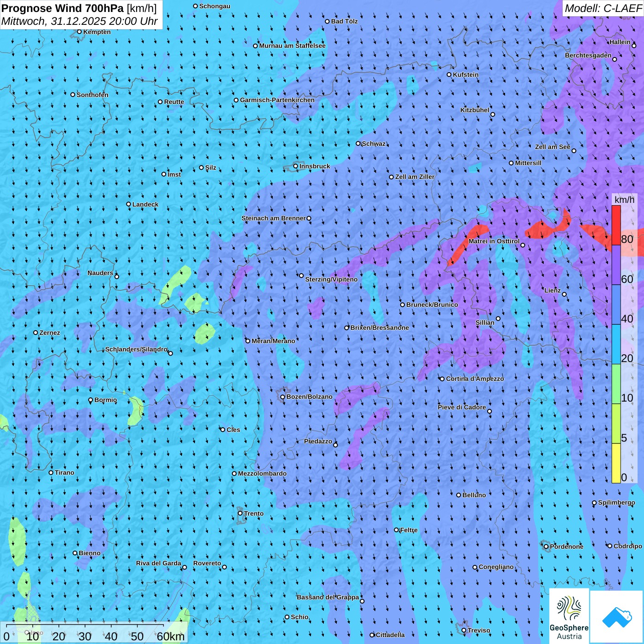Click the 'Mezzolombardo' label
This screenshot has width=644, height=644.
[x=262, y=473]
